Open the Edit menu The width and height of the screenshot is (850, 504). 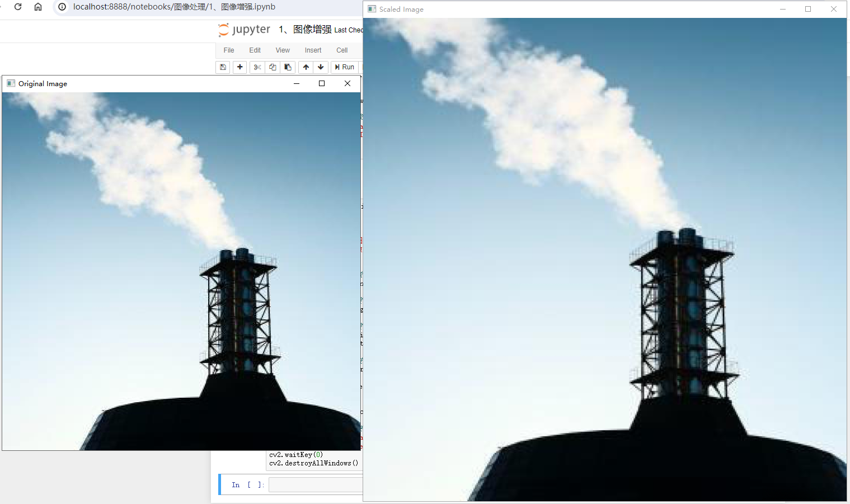pos(255,50)
